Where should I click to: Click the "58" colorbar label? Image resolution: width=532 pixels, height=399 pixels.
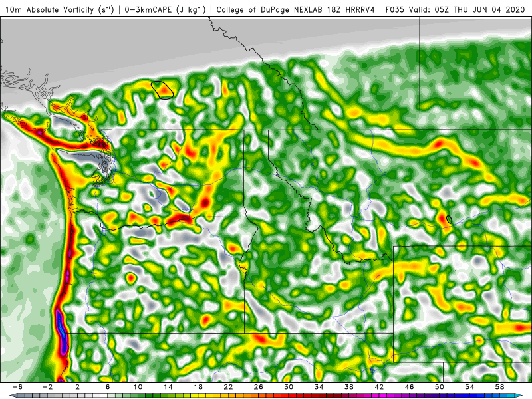(500, 387)
